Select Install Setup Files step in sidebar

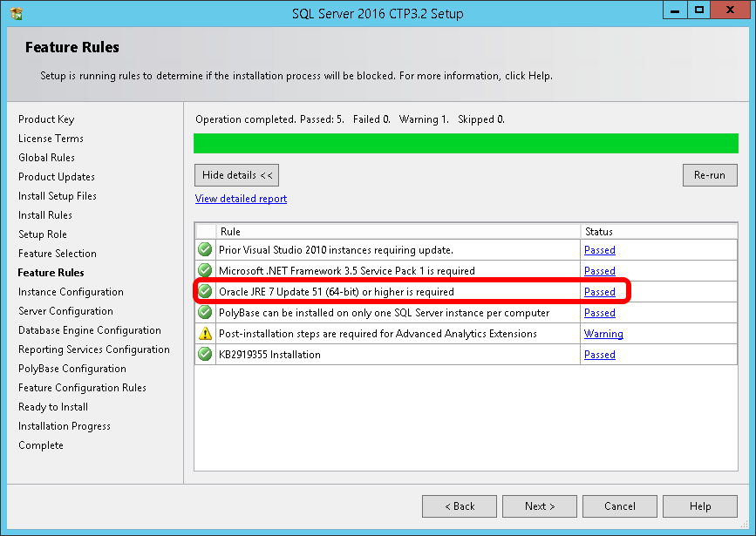click(x=58, y=196)
